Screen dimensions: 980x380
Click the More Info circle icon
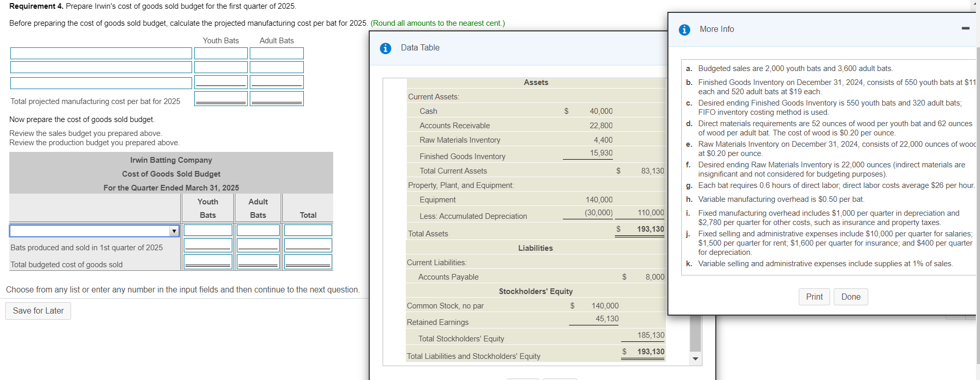(684, 30)
